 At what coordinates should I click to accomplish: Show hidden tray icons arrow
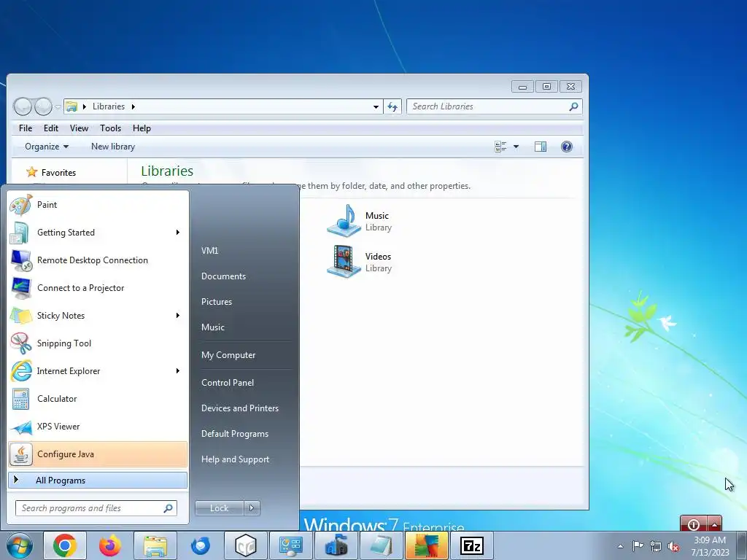pos(620,546)
